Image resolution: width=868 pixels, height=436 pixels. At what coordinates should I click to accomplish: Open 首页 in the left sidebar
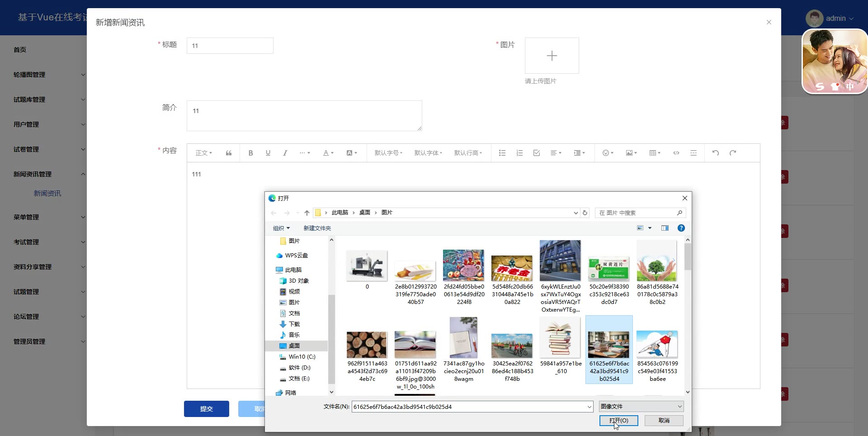(20, 50)
